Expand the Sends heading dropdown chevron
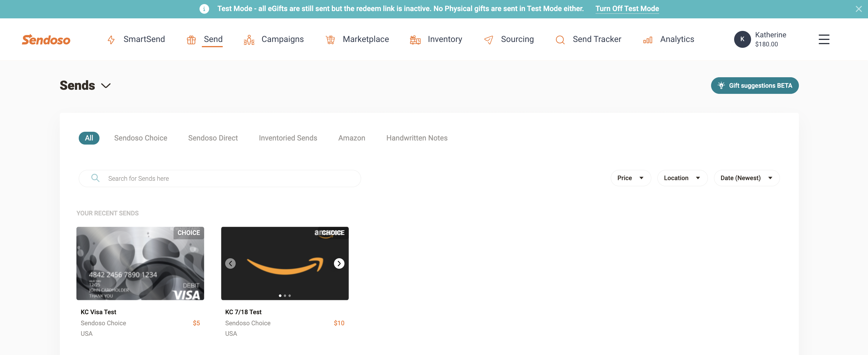 (106, 86)
